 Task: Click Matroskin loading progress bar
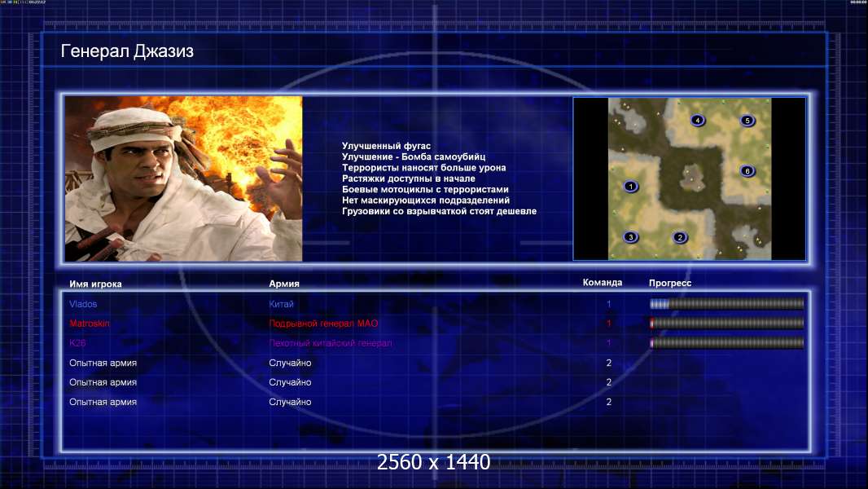(x=726, y=324)
